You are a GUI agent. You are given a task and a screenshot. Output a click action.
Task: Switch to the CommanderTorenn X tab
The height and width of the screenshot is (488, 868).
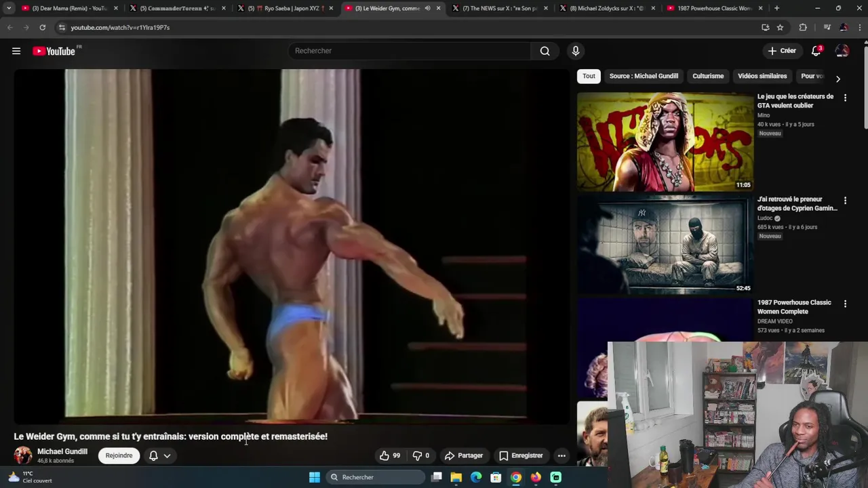[x=176, y=8]
